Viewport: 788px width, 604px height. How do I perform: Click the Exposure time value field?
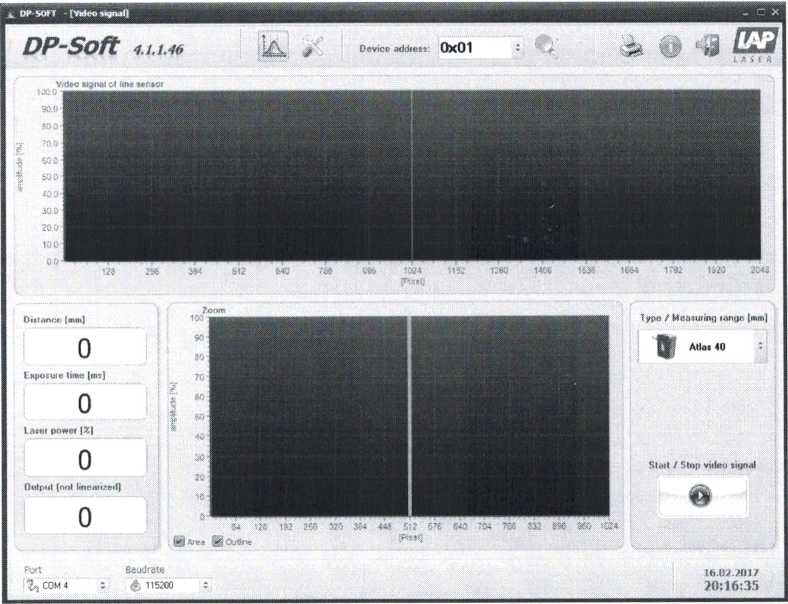[x=85, y=402]
